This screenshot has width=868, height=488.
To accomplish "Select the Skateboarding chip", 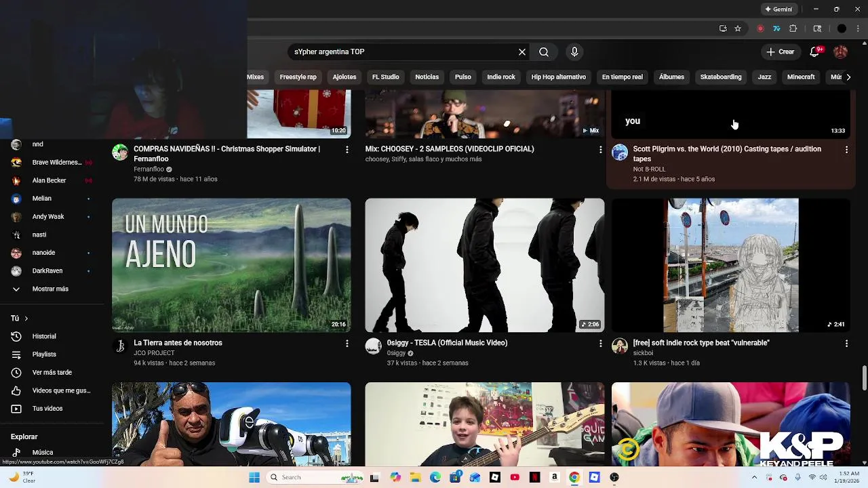I will pos(721,77).
